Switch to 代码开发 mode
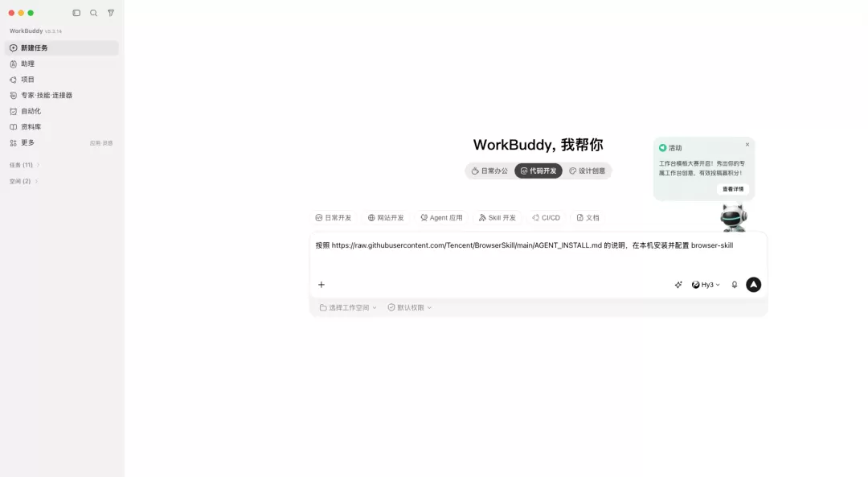The image size is (868, 477). pos(538,171)
